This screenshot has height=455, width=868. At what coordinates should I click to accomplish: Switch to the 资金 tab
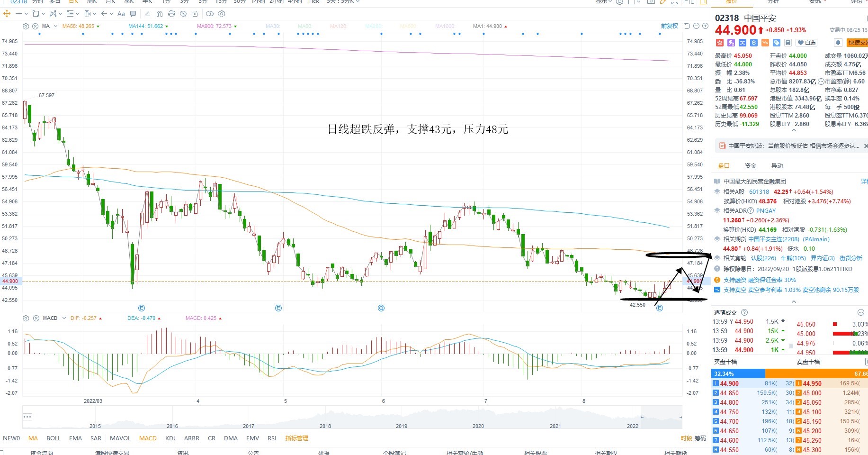751,165
